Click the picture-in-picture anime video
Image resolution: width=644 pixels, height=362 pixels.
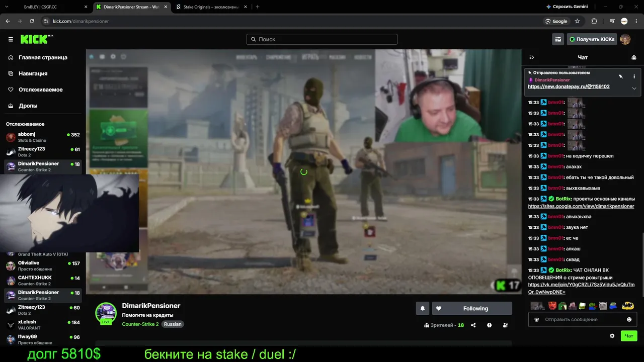[x=69, y=213]
